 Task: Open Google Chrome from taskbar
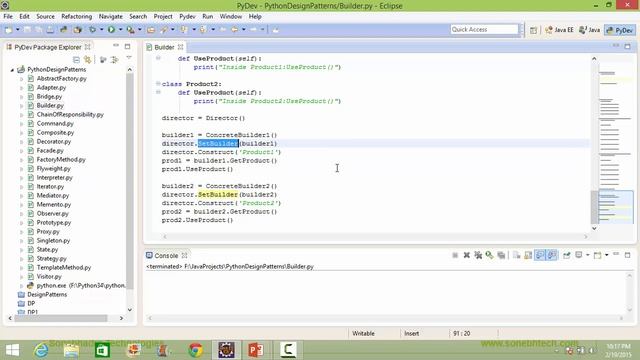(196, 350)
